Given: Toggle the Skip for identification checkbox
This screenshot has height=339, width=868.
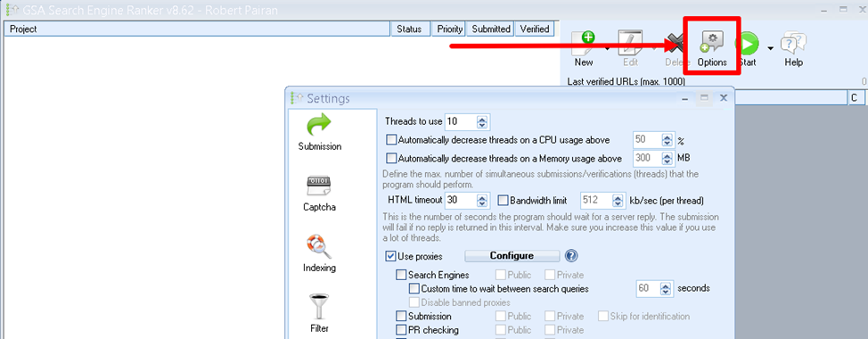Looking at the screenshot, I should [602, 317].
